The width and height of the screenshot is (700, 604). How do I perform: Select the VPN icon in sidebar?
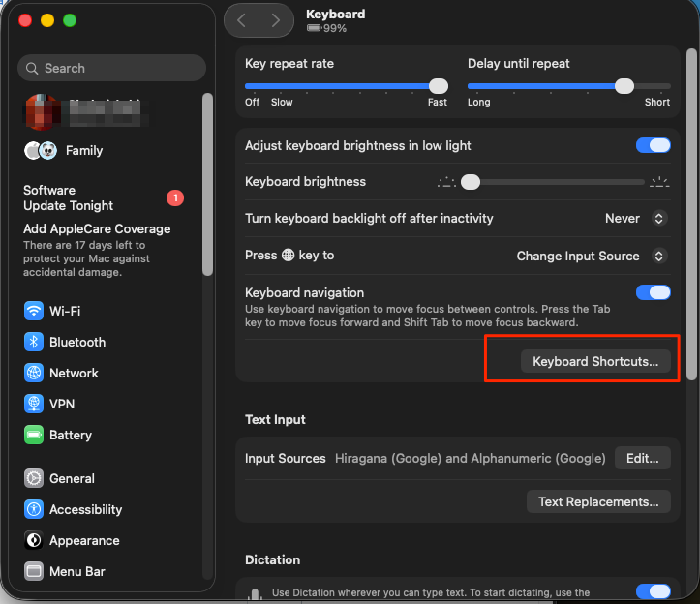click(x=34, y=404)
